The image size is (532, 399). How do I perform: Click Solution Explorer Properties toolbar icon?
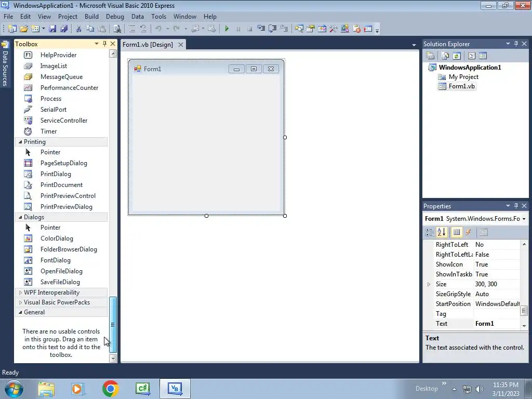click(430, 56)
